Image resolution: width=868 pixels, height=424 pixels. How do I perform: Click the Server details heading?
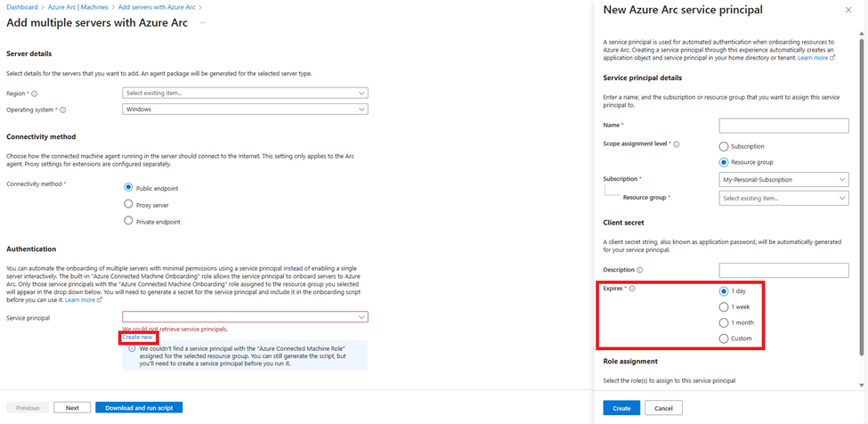(29, 53)
